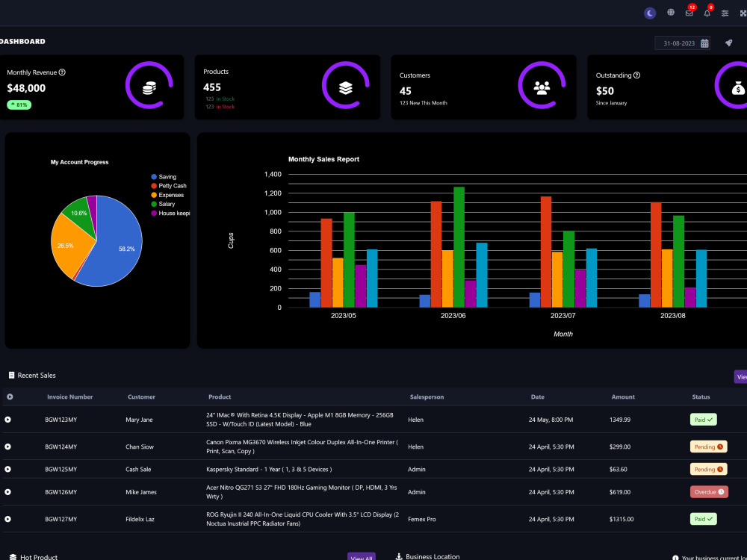Expand the BGW123MY row
Screen dimensions: 747x560
pyautogui.click(x=7, y=420)
